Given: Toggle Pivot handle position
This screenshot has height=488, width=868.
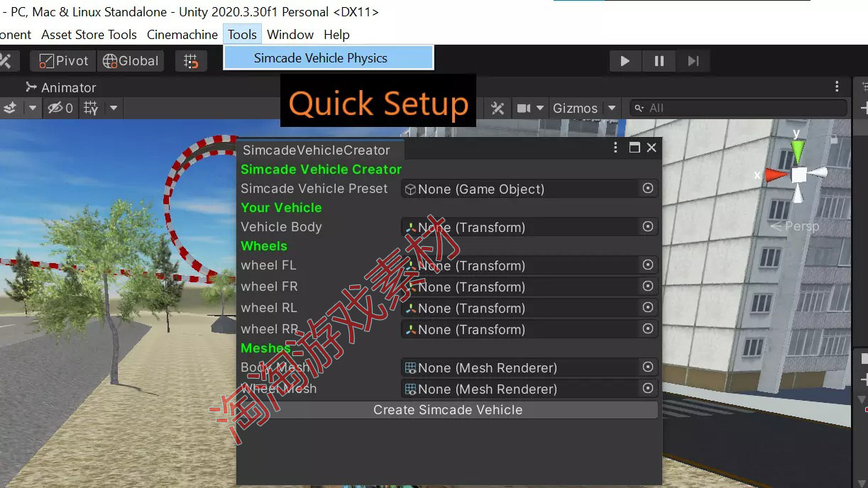Looking at the screenshot, I should [x=63, y=61].
